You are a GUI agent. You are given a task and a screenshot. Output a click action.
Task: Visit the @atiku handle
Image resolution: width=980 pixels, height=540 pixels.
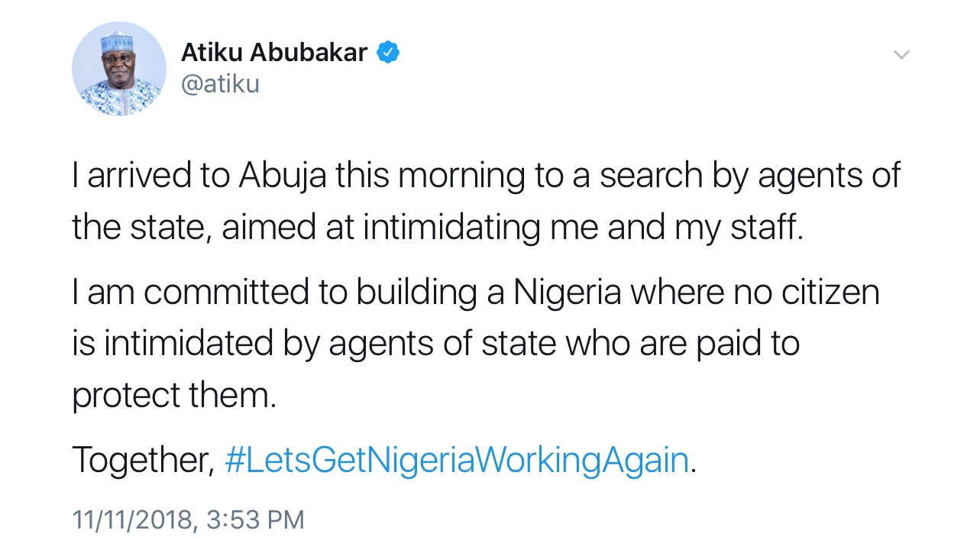coord(220,84)
